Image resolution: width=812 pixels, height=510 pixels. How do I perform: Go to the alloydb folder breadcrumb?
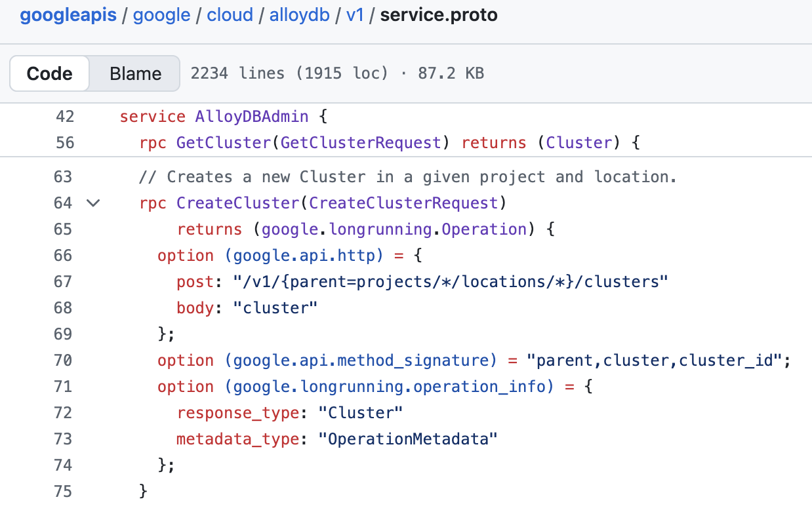click(x=298, y=15)
